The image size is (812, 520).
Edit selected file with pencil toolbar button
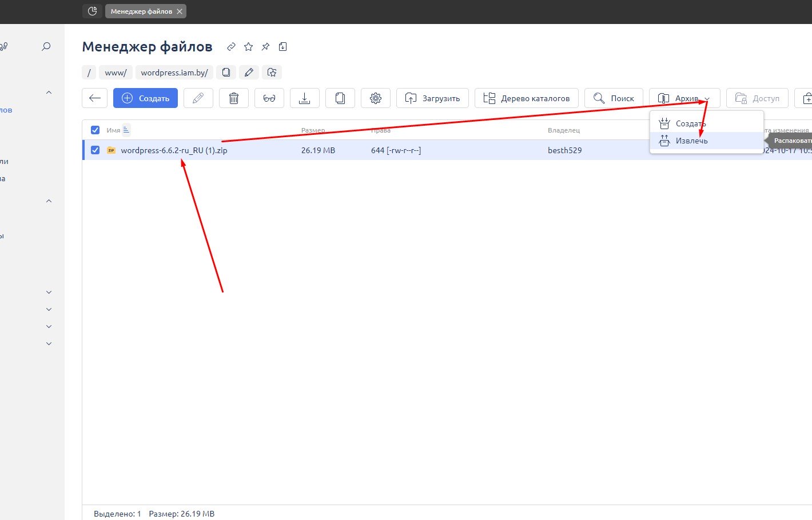pyautogui.click(x=198, y=98)
